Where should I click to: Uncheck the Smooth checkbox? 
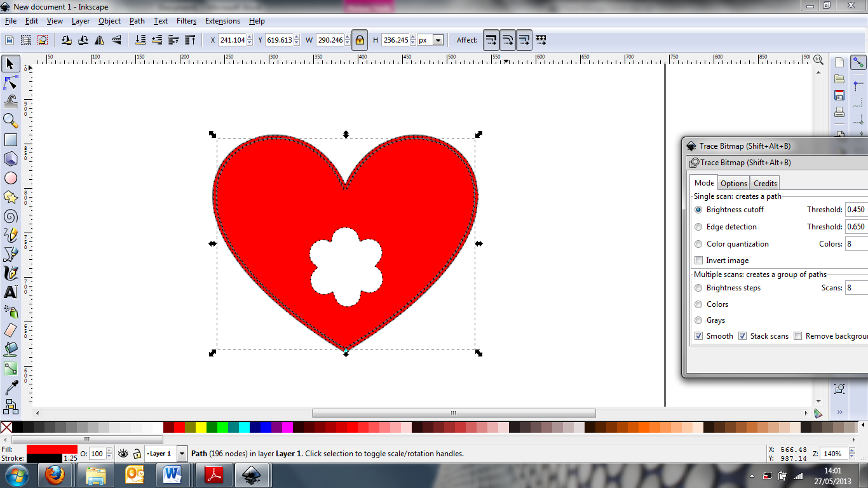(699, 336)
